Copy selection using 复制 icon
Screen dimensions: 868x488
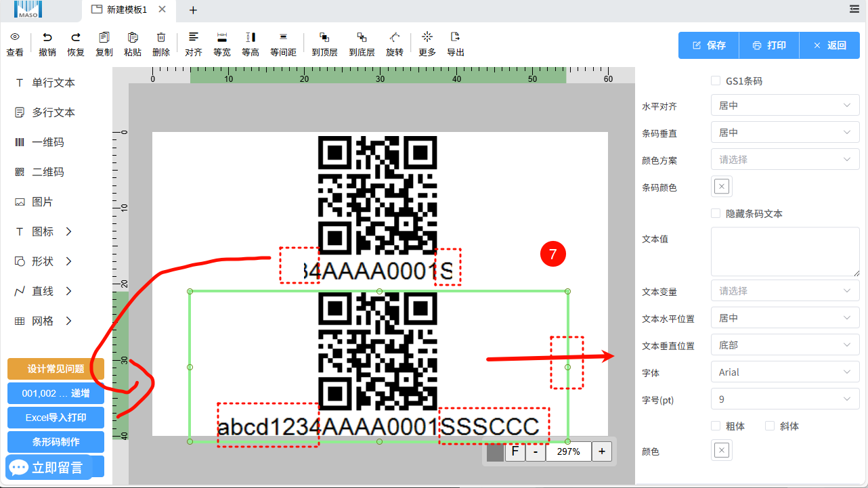tap(104, 37)
